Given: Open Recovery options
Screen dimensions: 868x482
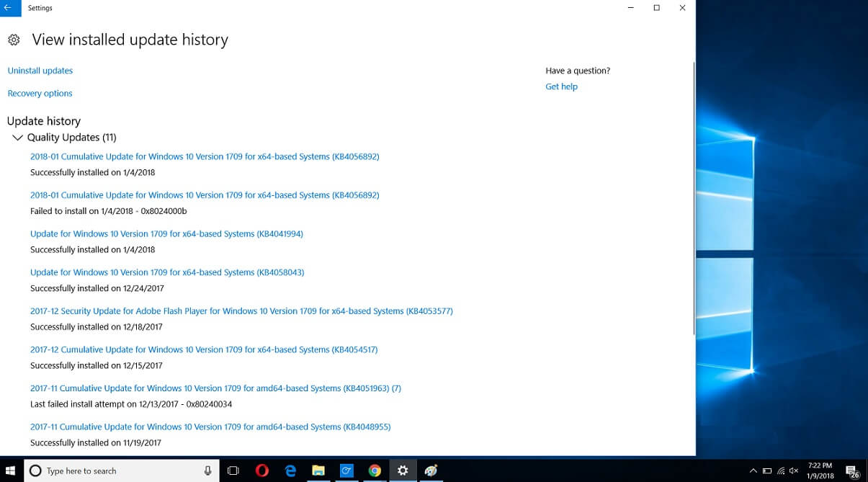Looking at the screenshot, I should tap(40, 93).
